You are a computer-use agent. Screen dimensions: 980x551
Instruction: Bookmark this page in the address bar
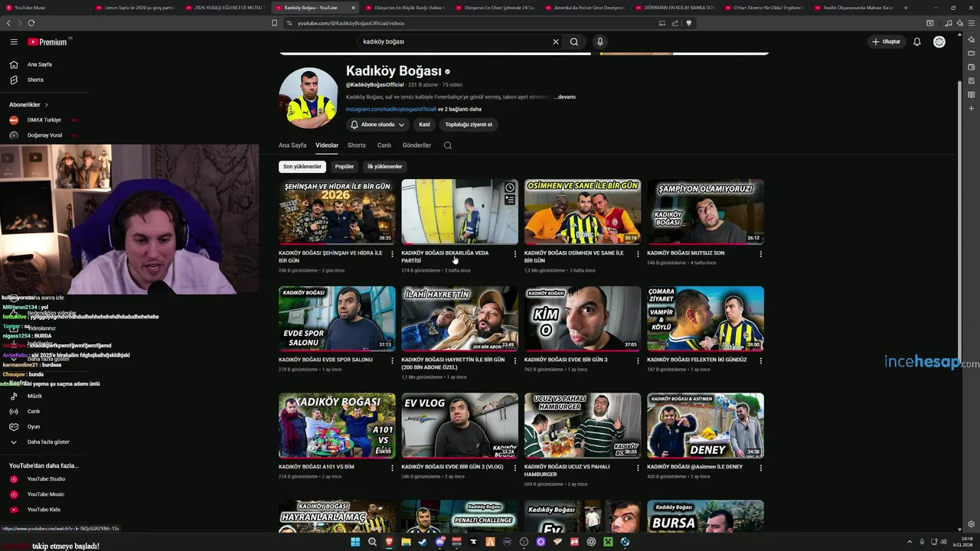(x=274, y=23)
